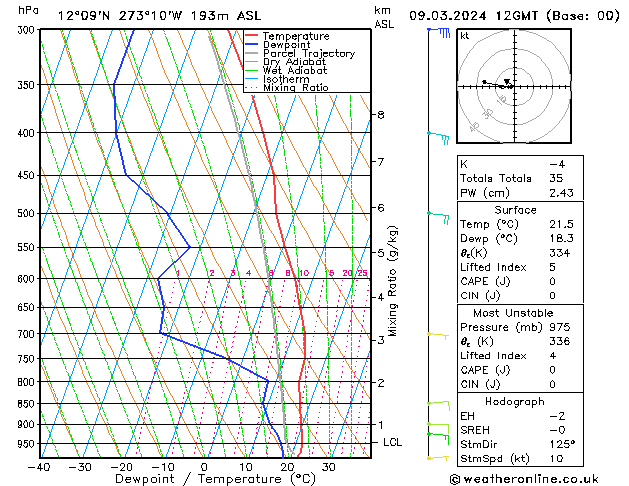Click the '0' temperature axis tick label
The image size is (629, 486).
[x=204, y=467]
